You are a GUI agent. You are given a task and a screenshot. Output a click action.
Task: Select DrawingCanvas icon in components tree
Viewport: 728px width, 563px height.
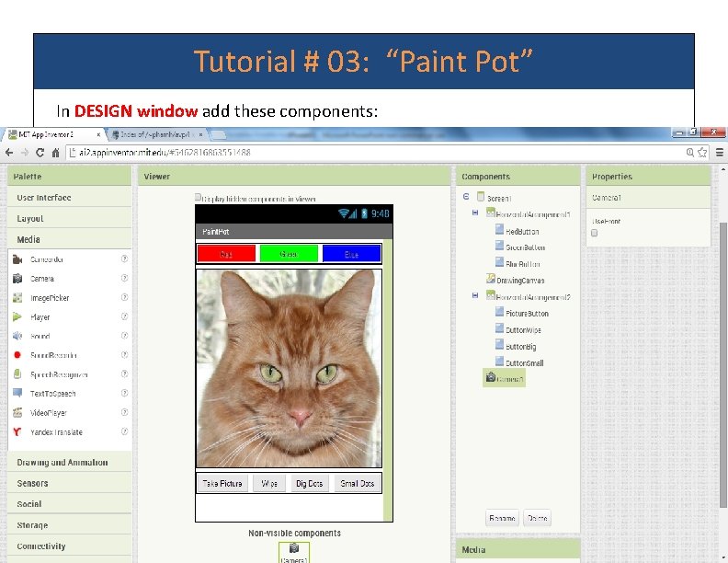click(491, 279)
